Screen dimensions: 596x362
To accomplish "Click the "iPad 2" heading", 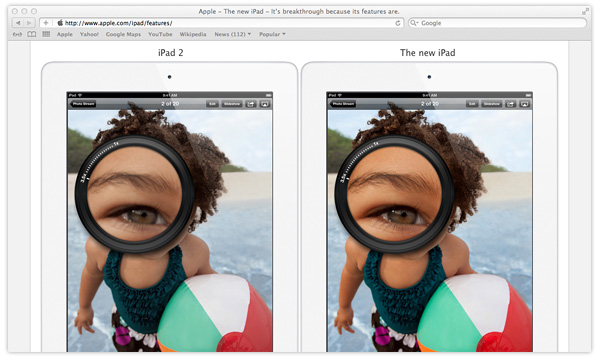I will [171, 53].
